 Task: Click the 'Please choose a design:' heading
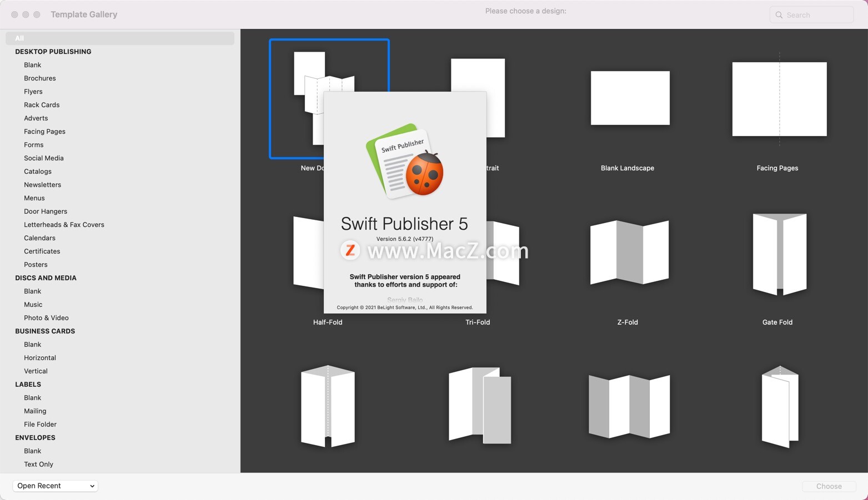[x=525, y=11]
